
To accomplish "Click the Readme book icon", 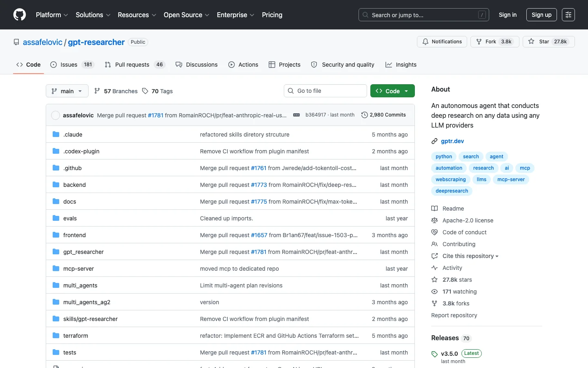I will click(x=434, y=209).
